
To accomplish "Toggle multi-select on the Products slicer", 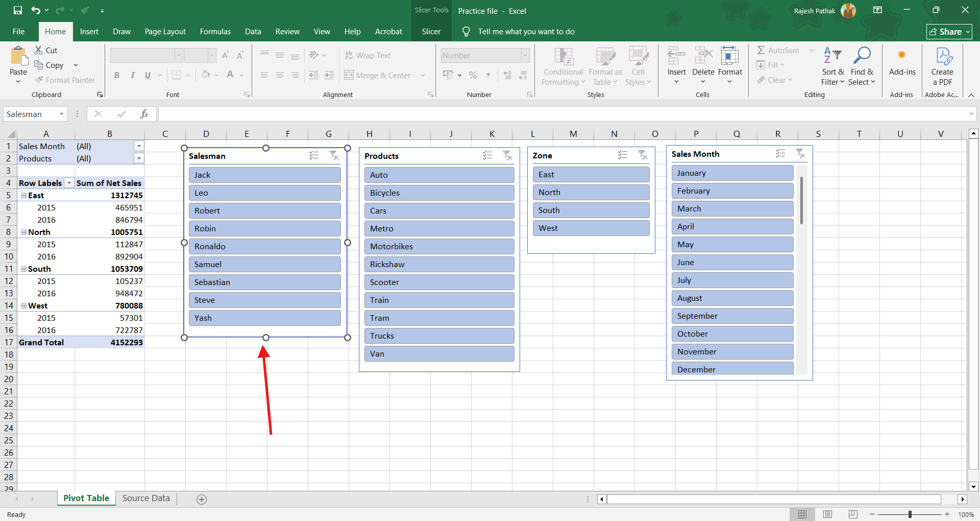I will [487, 155].
